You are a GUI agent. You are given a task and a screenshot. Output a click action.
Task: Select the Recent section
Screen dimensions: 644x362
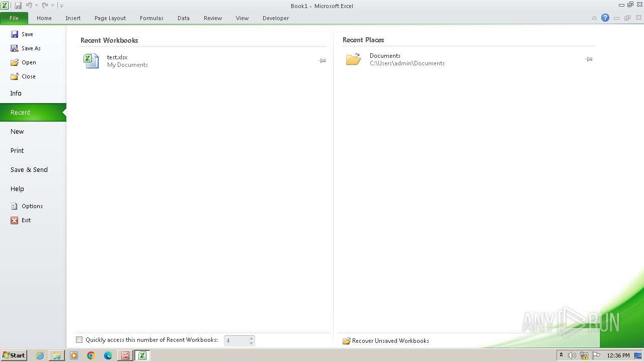point(33,112)
